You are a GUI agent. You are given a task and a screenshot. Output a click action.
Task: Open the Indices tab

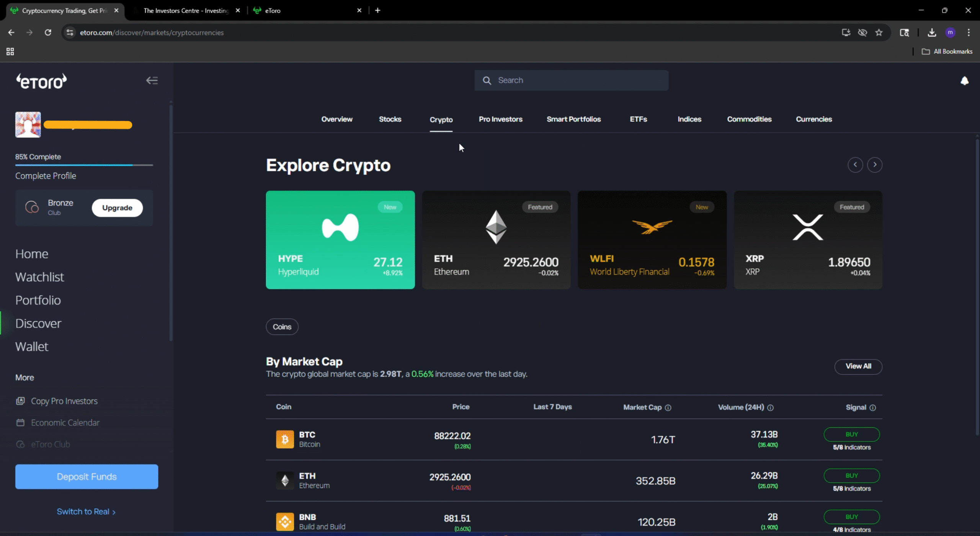(x=689, y=119)
